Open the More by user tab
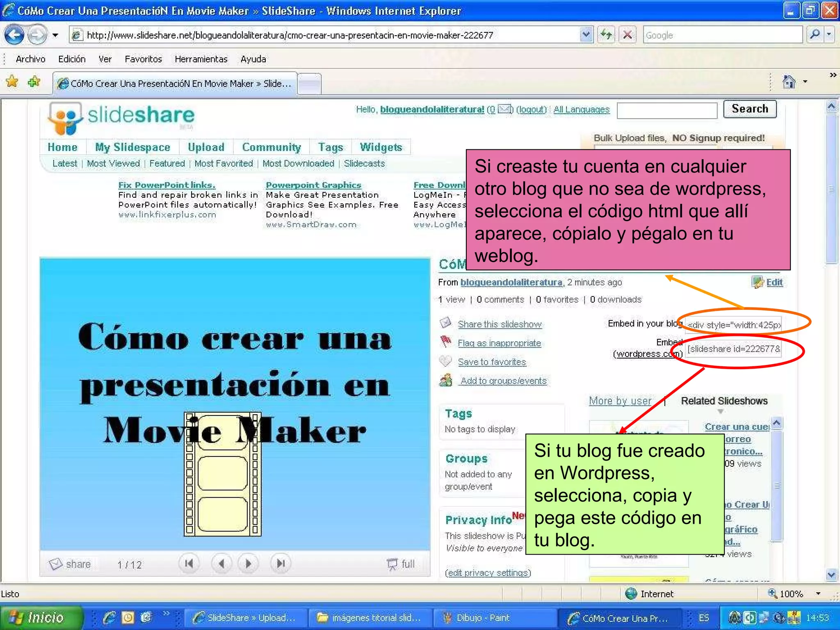The image size is (840, 630). (620, 401)
